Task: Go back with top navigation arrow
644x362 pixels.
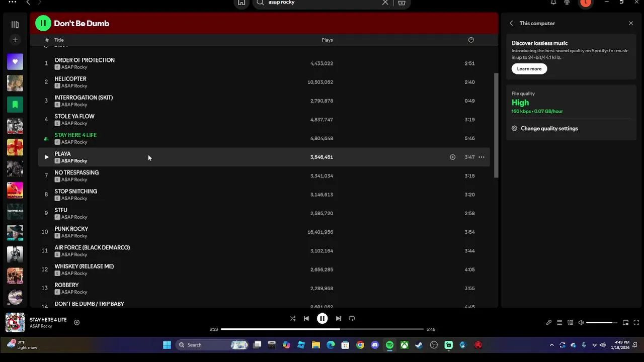Action: [x=28, y=3]
